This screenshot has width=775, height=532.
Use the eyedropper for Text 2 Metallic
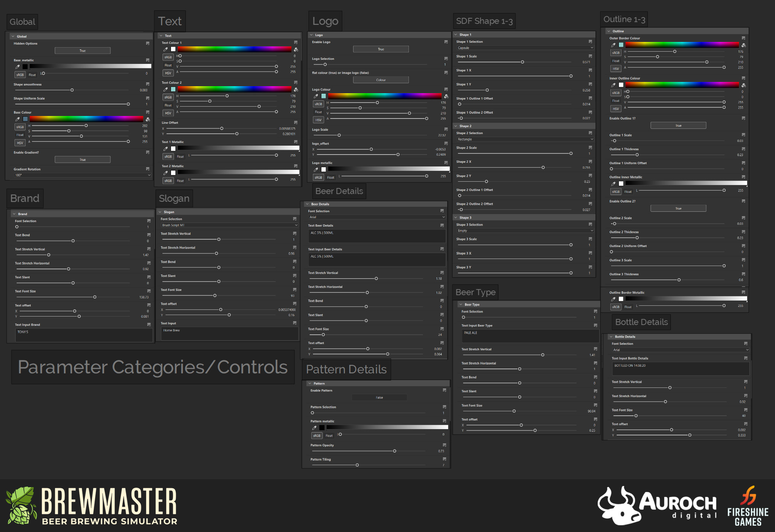click(165, 173)
